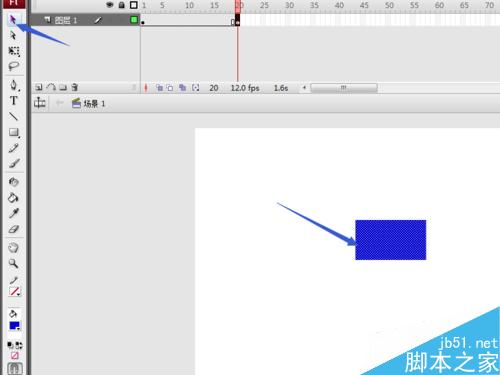Click frame 10 on timeline ruler
Viewport: 500px width, 375px height.
[x=189, y=5]
